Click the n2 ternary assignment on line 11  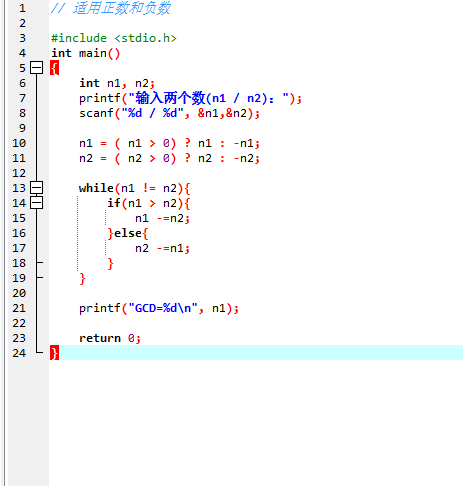(x=169, y=158)
